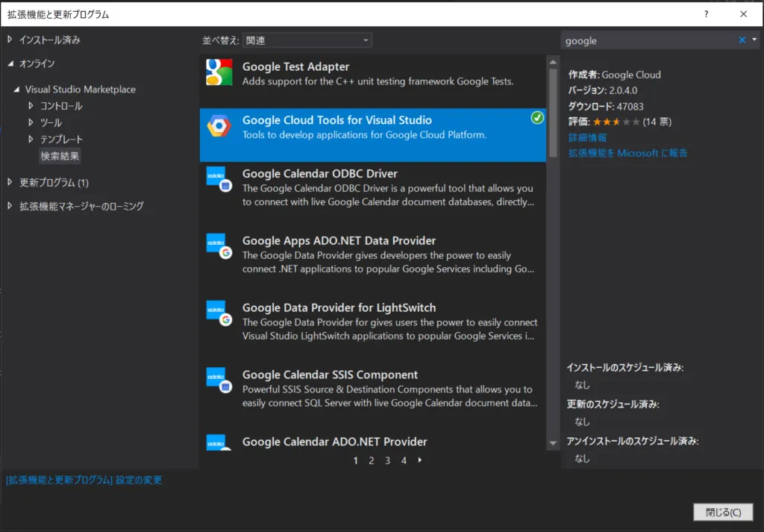
Task: Select Google Calendar ADO.NET Provider title
Action: [335, 442]
